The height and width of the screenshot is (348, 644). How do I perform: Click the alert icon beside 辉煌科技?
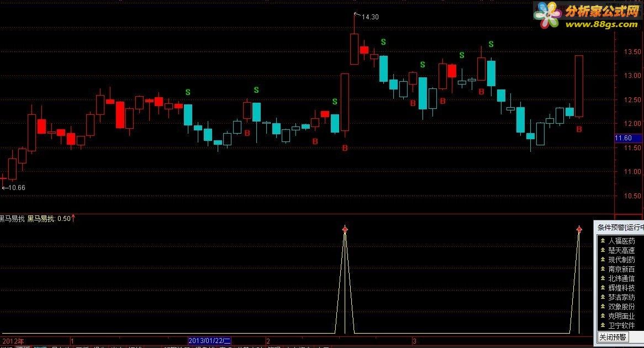pos(603,288)
